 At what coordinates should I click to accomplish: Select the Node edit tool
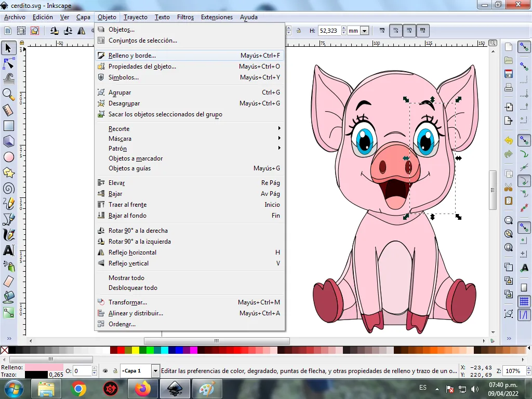[8, 63]
